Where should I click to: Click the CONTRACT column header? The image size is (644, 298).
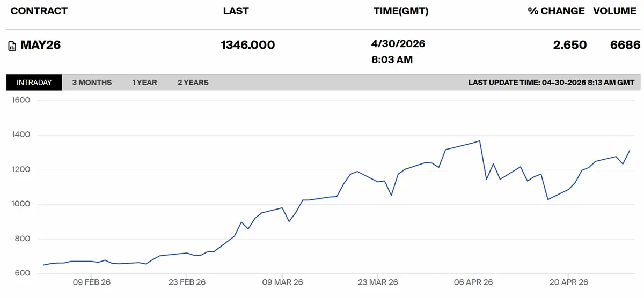pos(39,11)
